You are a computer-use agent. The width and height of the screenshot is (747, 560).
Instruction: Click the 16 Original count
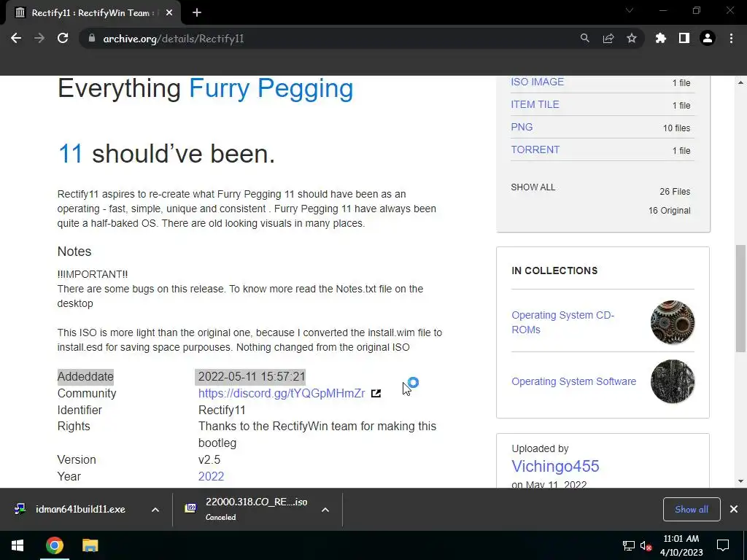pyautogui.click(x=669, y=211)
